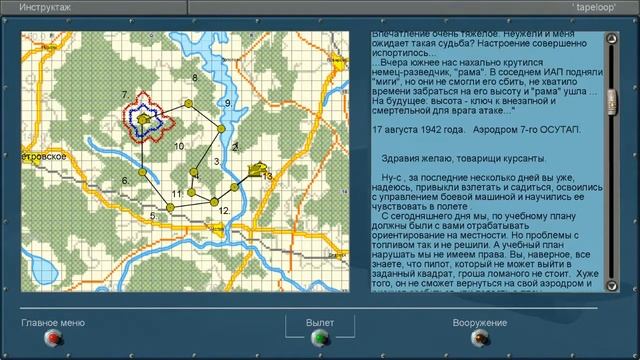Click the red Главное меню button

click(53, 338)
